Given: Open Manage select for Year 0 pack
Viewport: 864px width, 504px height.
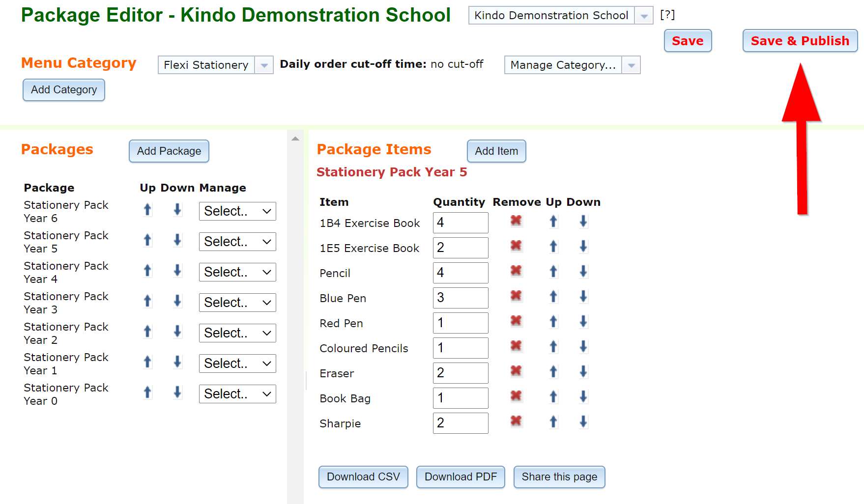Looking at the screenshot, I should [237, 394].
